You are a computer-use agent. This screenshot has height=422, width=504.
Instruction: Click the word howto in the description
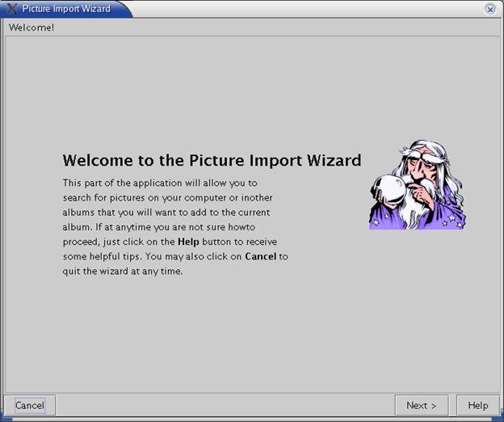(241, 227)
